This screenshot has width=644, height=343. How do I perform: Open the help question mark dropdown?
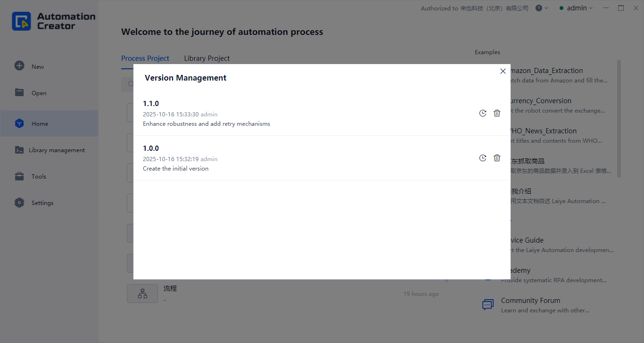tap(541, 8)
